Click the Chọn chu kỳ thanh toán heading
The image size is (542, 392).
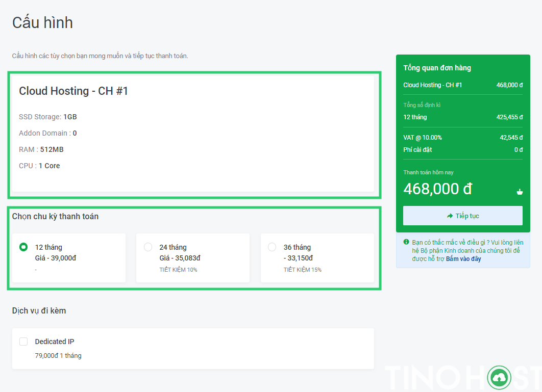[x=55, y=217]
